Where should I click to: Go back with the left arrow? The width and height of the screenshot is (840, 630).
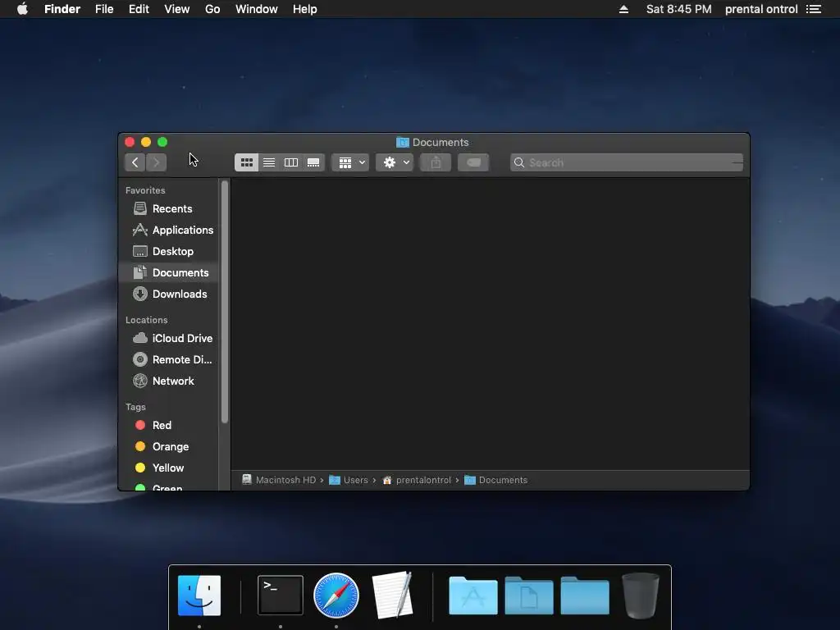(x=135, y=162)
